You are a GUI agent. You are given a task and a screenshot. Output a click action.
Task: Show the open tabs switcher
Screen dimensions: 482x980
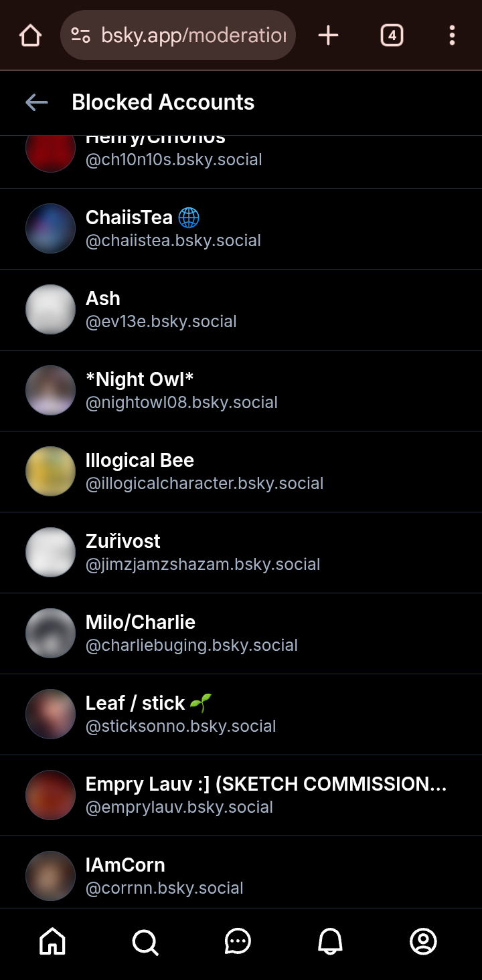392,35
